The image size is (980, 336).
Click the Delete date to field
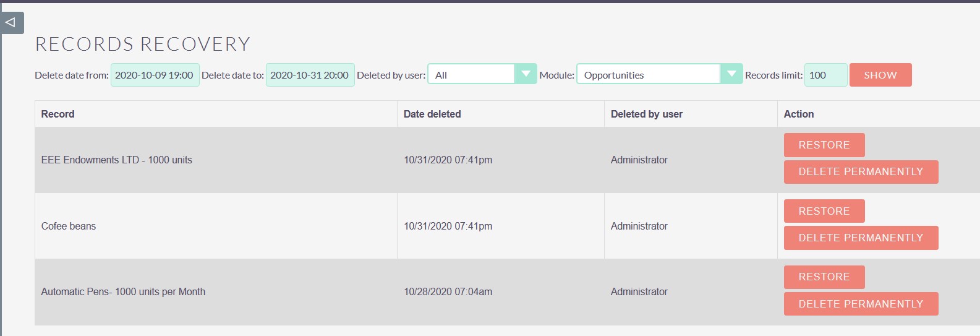tap(310, 75)
